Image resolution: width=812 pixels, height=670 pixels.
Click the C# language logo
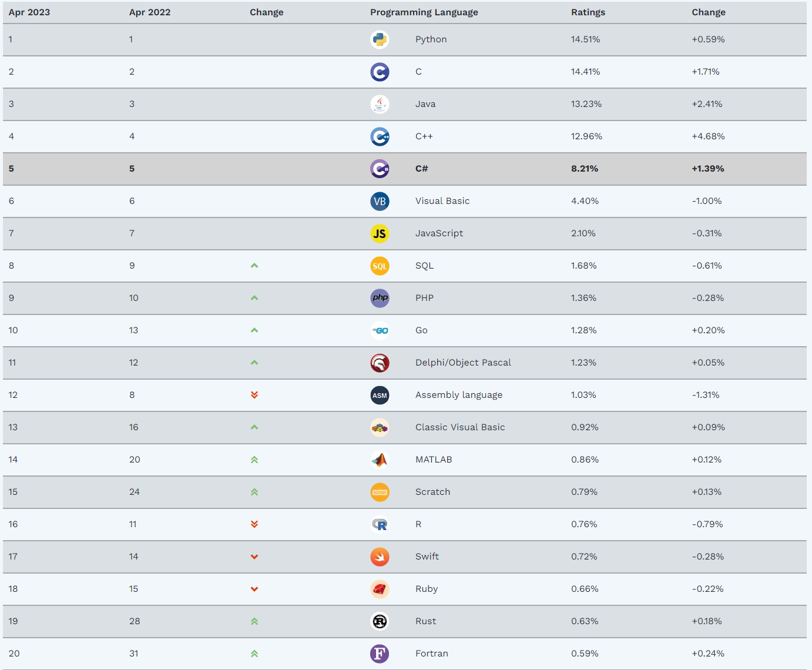pos(380,169)
